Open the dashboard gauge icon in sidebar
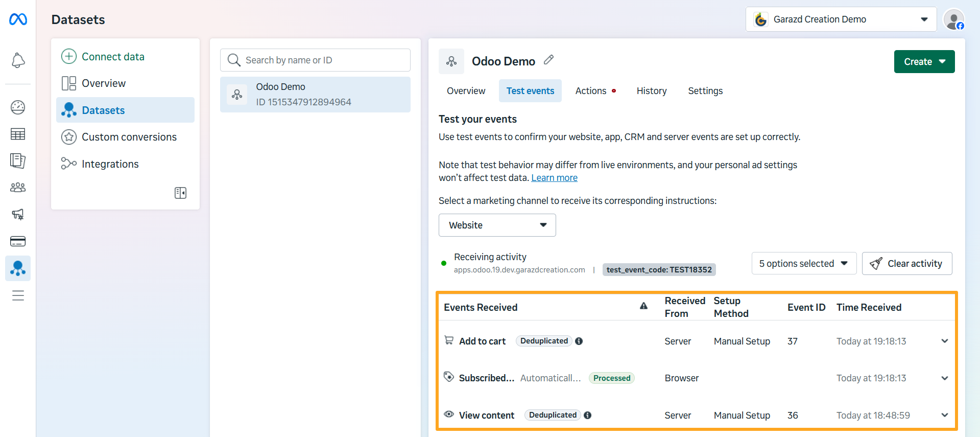Screen dimensions: 980x437 pos(18,107)
